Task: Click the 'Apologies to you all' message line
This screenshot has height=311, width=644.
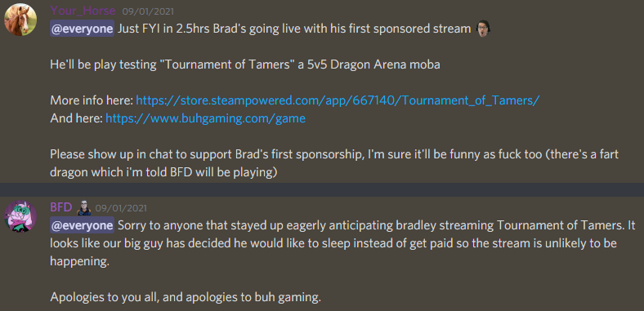Action: pyautogui.click(x=186, y=297)
